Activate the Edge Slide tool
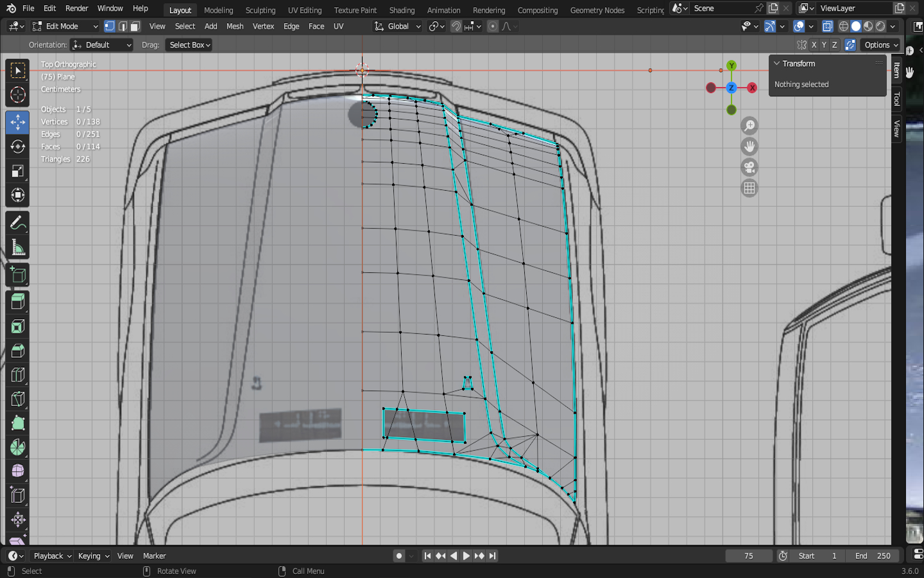 [x=18, y=495]
